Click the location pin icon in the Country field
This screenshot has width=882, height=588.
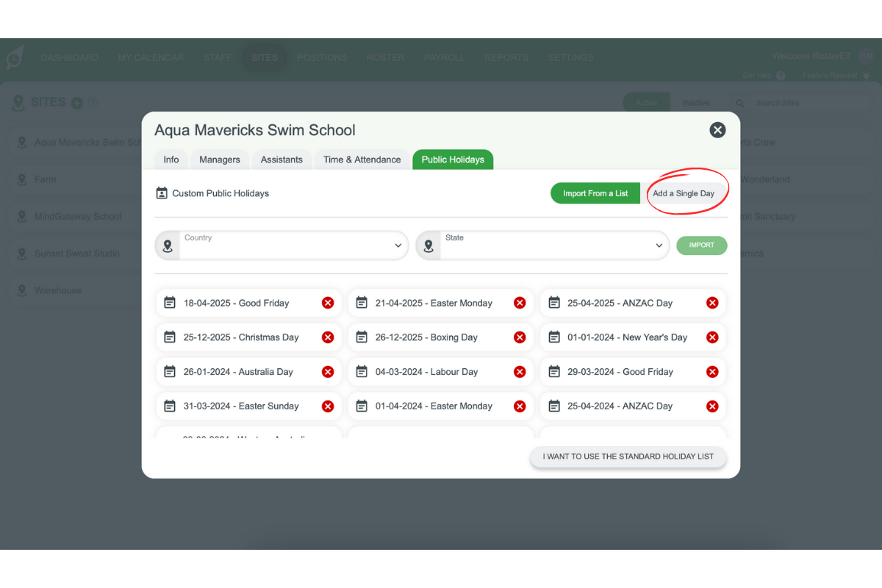[167, 245]
